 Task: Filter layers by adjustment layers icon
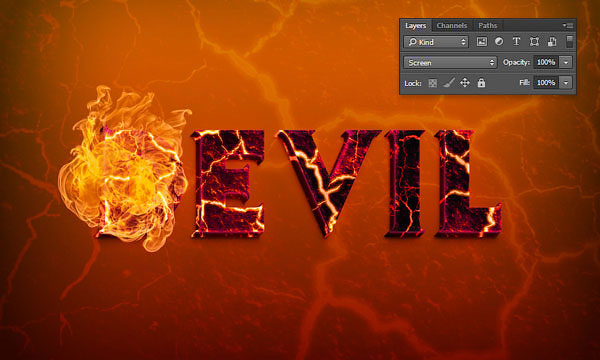coord(499,42)
